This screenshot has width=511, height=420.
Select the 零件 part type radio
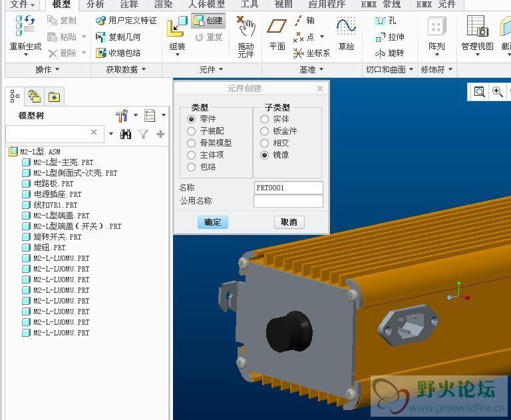192,119
